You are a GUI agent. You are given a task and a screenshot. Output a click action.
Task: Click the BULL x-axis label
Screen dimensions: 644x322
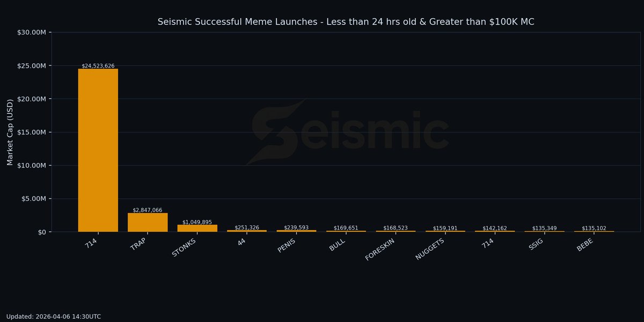pyautogui.click(x=338, y=245)
